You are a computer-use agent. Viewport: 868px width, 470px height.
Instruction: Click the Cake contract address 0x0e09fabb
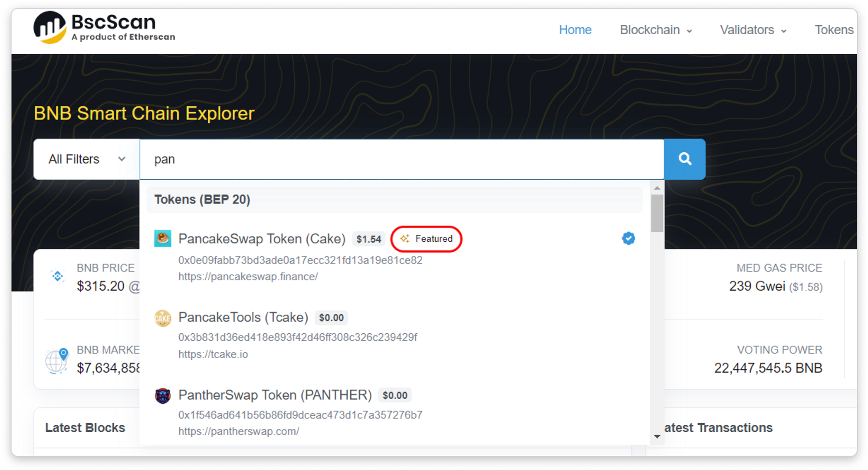[x=300, y=260]
